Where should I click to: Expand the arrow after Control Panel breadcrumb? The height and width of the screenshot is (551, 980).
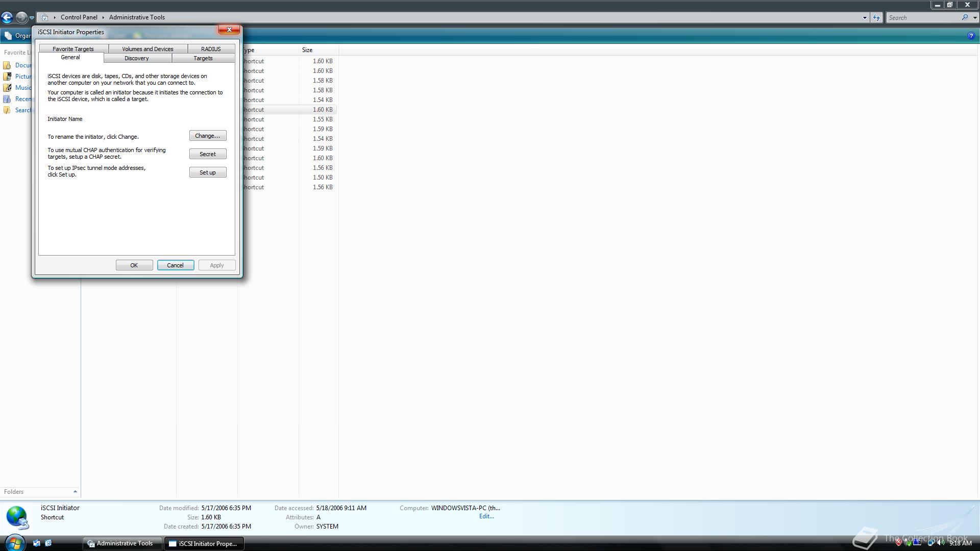103,17
